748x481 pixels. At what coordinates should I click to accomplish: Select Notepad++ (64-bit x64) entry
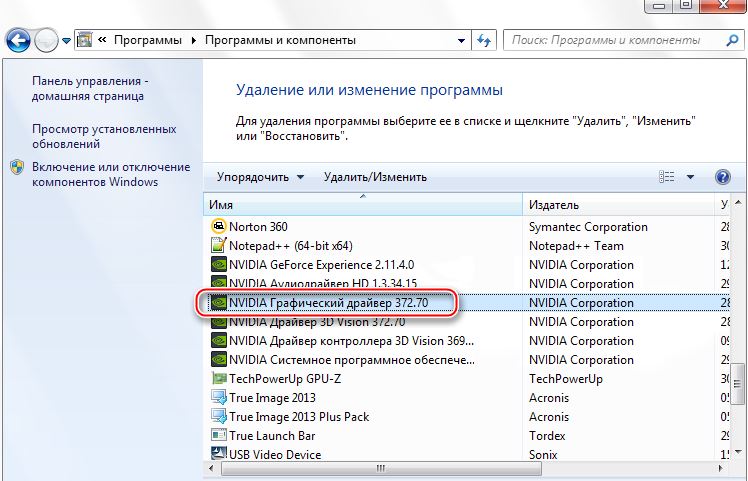(291, 246)
